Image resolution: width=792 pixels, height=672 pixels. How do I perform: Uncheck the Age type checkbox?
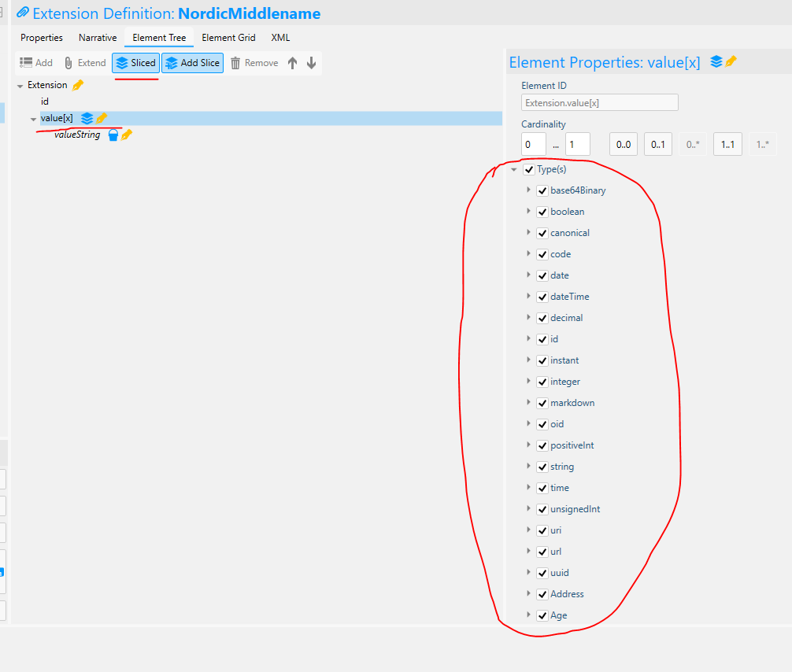coord(542,615)
